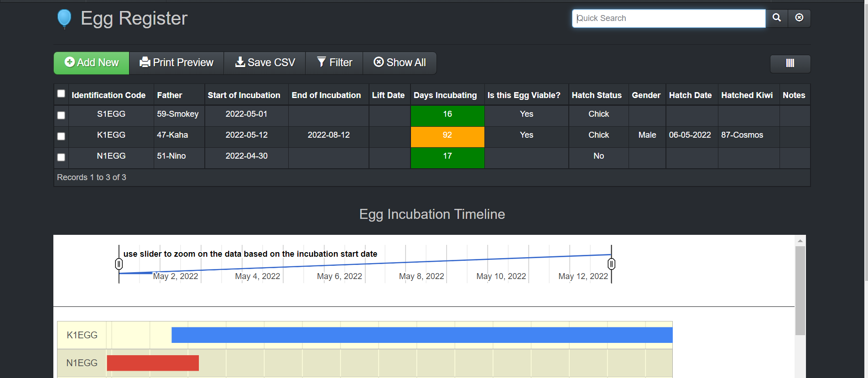Clear the quick search with the circled X icon

(x=799, y=18)
